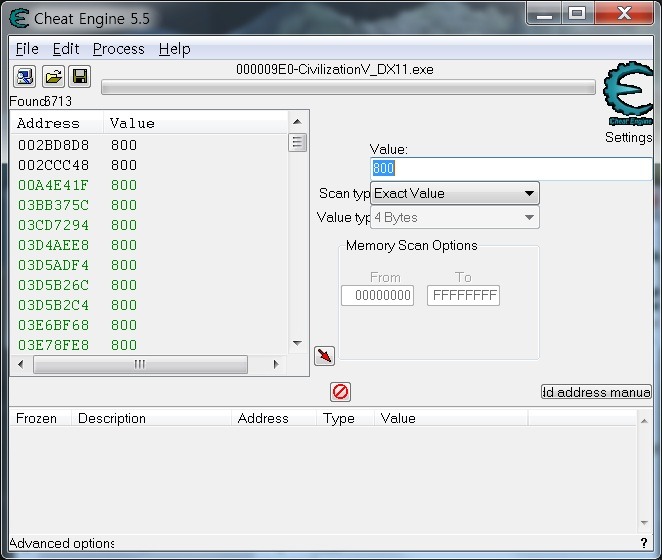Select address row 03CD7294
The image size is (662, 560).
(149, 225)
